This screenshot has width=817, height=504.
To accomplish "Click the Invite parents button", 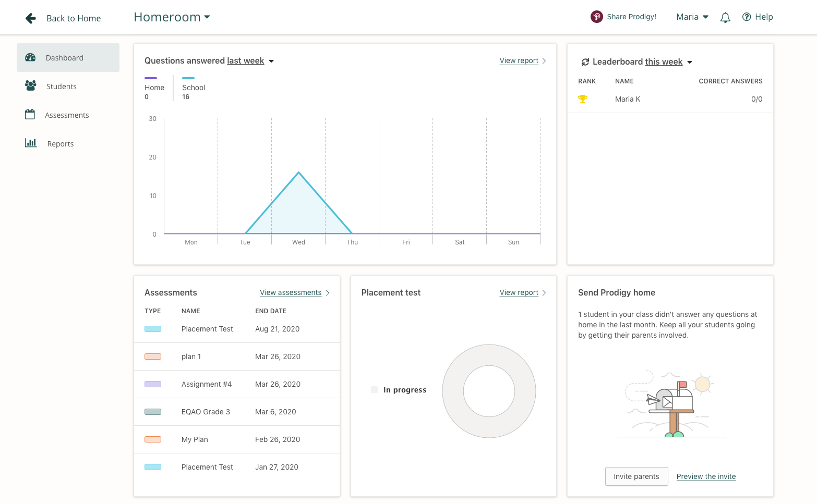I will [636, 476].
